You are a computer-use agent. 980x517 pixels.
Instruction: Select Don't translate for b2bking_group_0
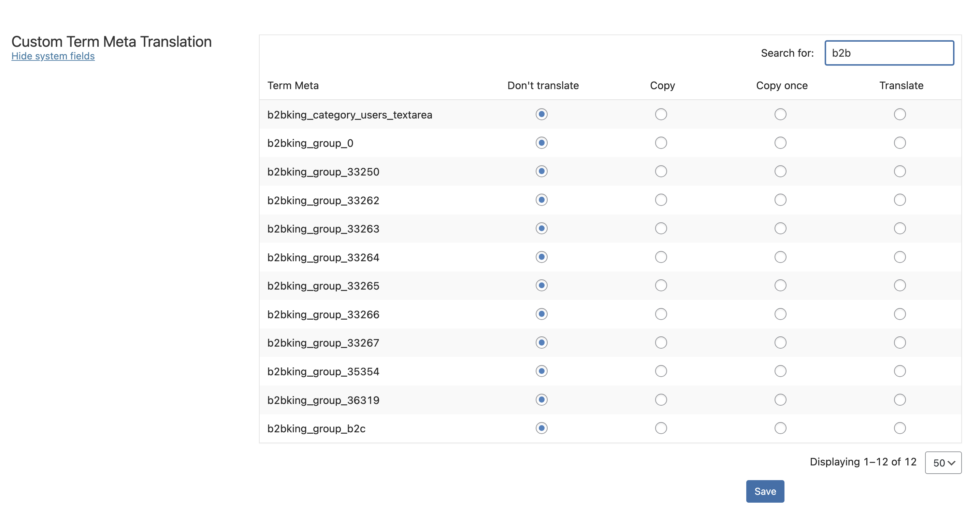(542, 143)
